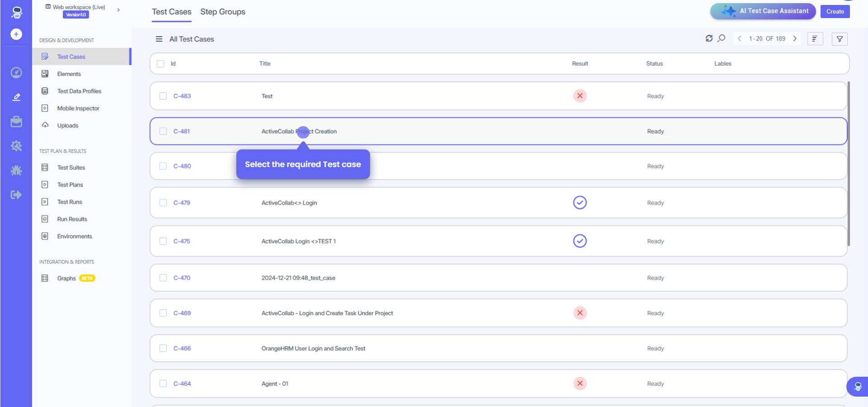Open the dashboard gauge icon in the left rail
The image size is (868, 407).
[x=16, y=72]
